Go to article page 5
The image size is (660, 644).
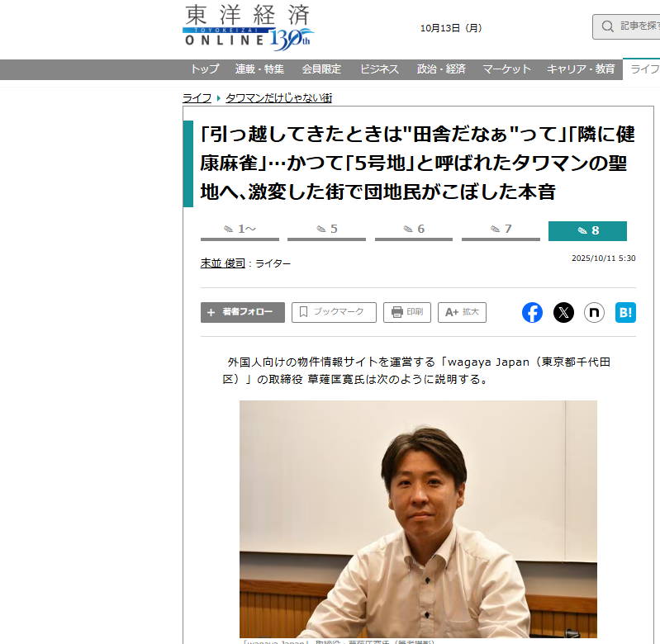pos(326,231)
